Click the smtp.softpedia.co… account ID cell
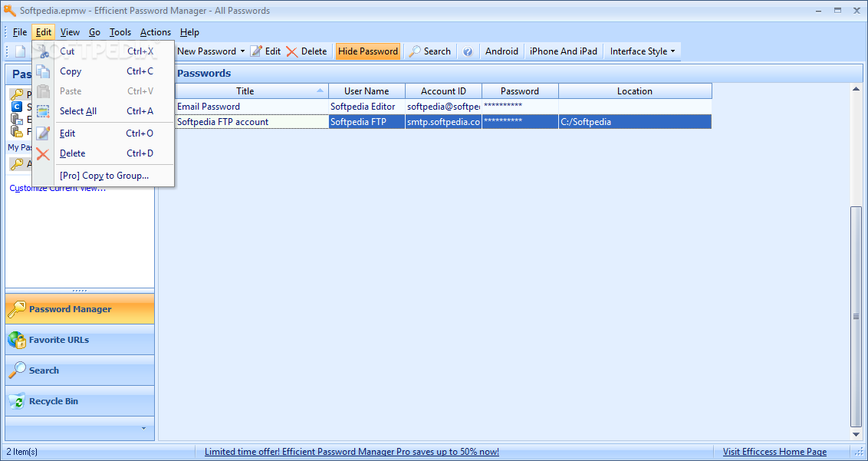This screenshot has width=868, height=461. point(443,122)
